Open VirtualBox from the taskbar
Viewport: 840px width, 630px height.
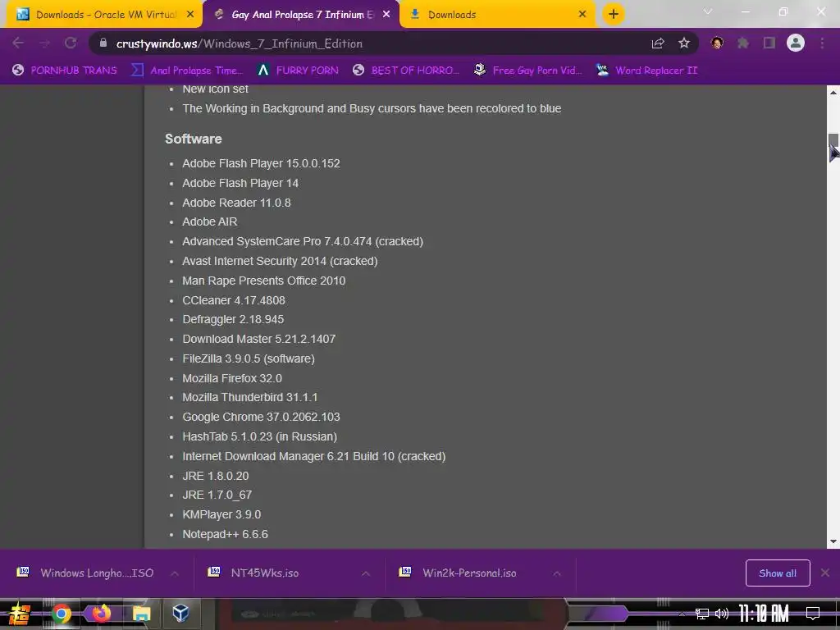click(180, 614)
